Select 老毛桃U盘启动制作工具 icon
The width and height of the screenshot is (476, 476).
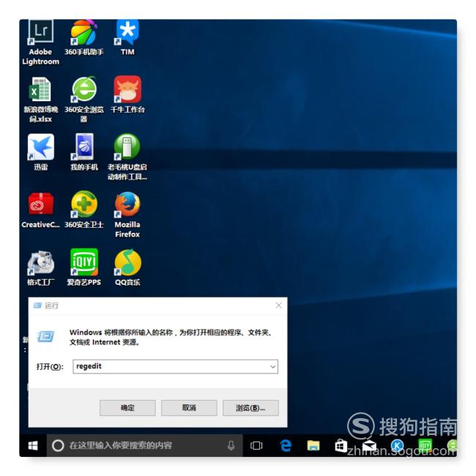pyautogui.click(x=127, y=157)
